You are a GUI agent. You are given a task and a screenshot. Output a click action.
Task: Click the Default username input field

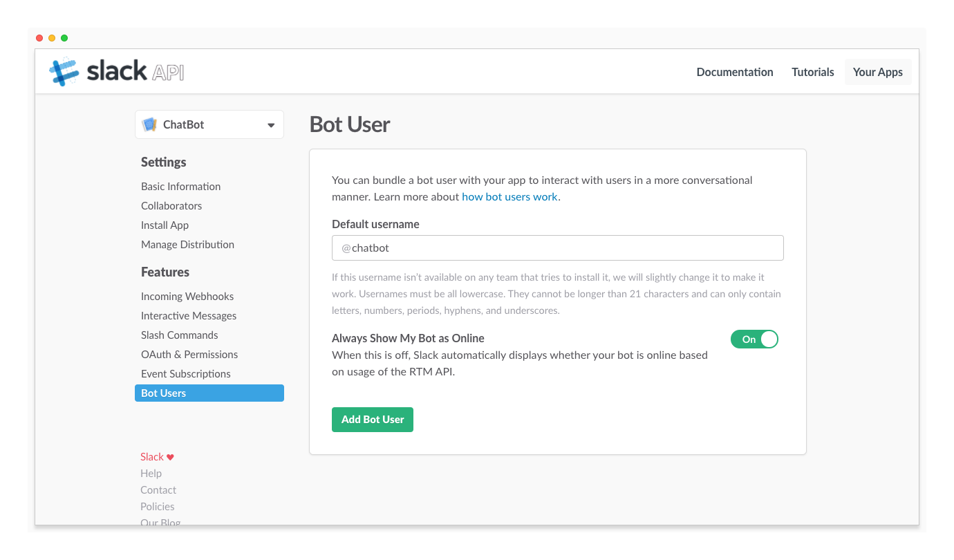tap(558, 248)
